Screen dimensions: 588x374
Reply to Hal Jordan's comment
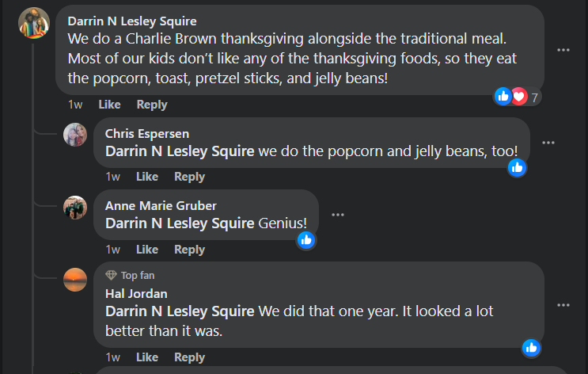(189, 357)
